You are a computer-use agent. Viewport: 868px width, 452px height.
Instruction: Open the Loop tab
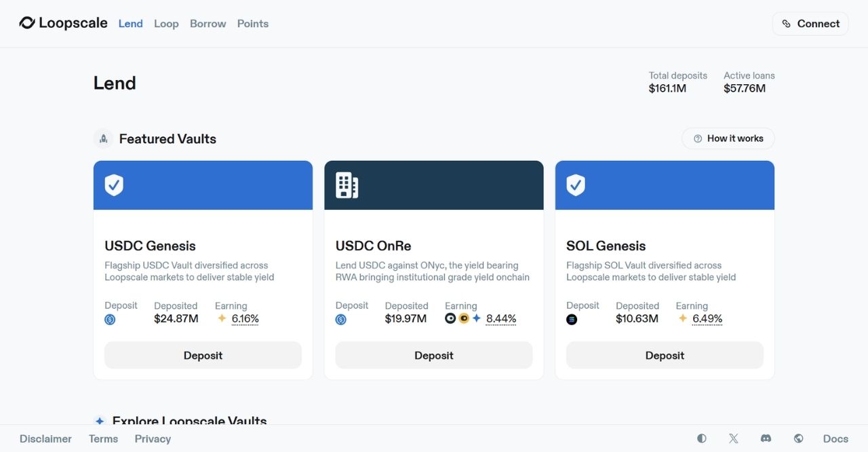(166, 24)
